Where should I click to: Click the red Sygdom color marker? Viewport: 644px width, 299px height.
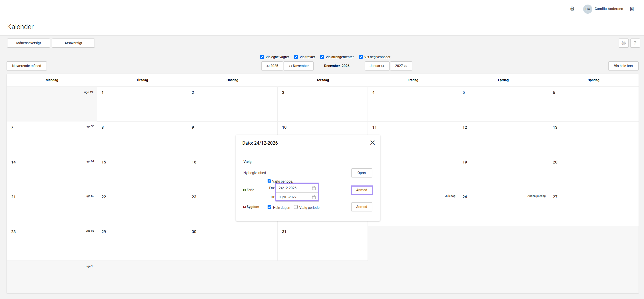[x=244, y=207]
